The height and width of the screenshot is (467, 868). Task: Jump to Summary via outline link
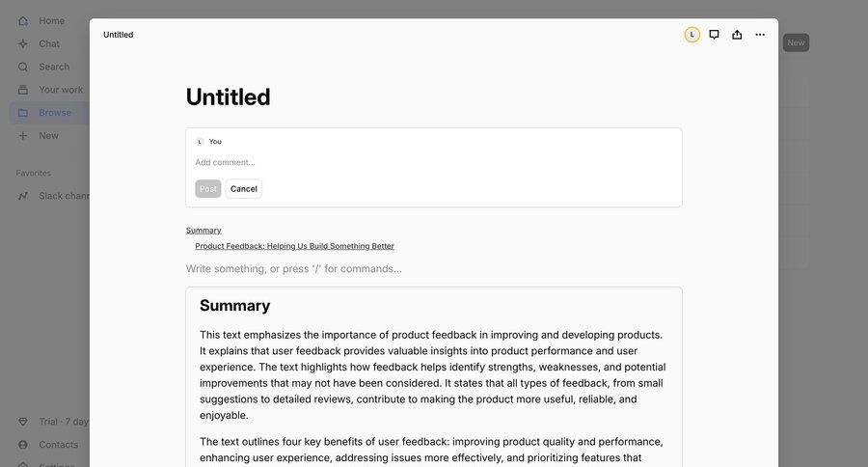(203, 231)
